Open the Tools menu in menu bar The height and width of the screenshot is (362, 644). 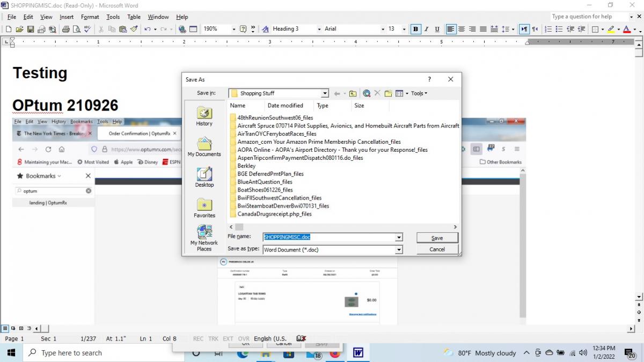click(113, 17)
